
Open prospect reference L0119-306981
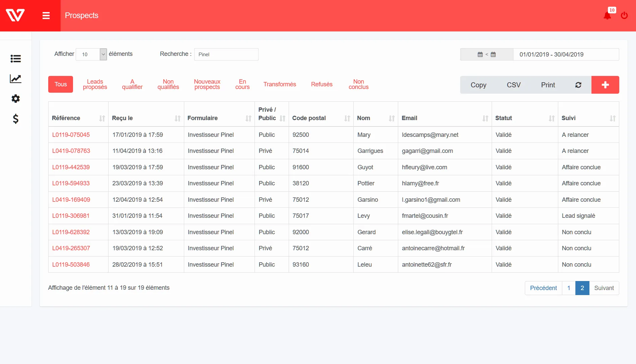click(71, 216)
